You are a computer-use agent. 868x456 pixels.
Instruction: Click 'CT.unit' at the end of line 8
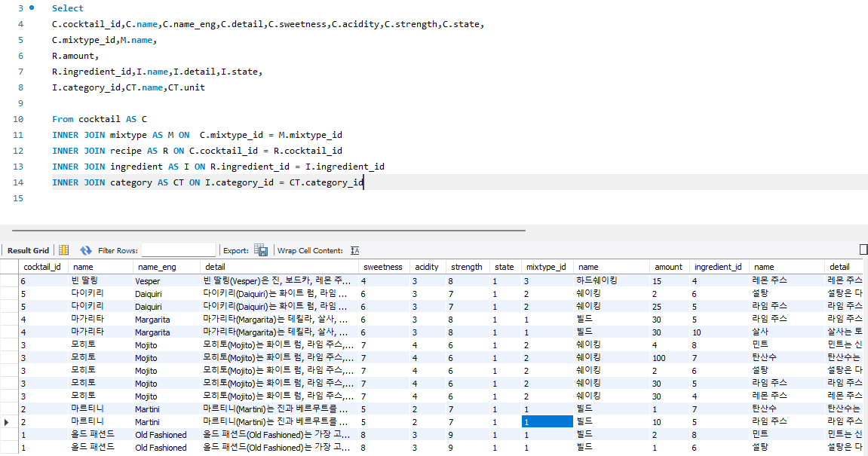(x=186, y=87)
